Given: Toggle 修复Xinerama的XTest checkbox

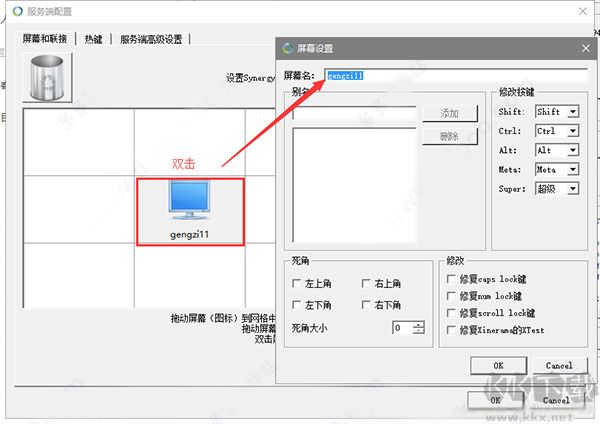Looking at the screenshot, I should click(x=451, y=330).
